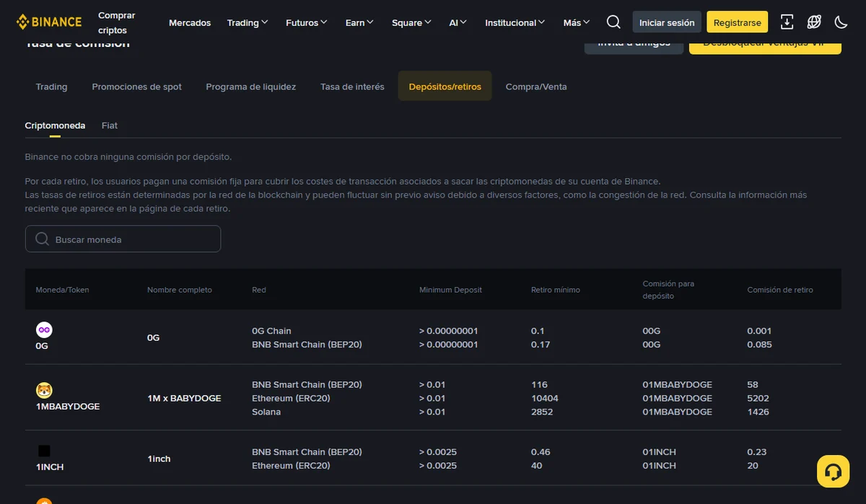The image size is (866, 504).
Task: Expand the Futuros dropdown menu
Action: [307, 22]
